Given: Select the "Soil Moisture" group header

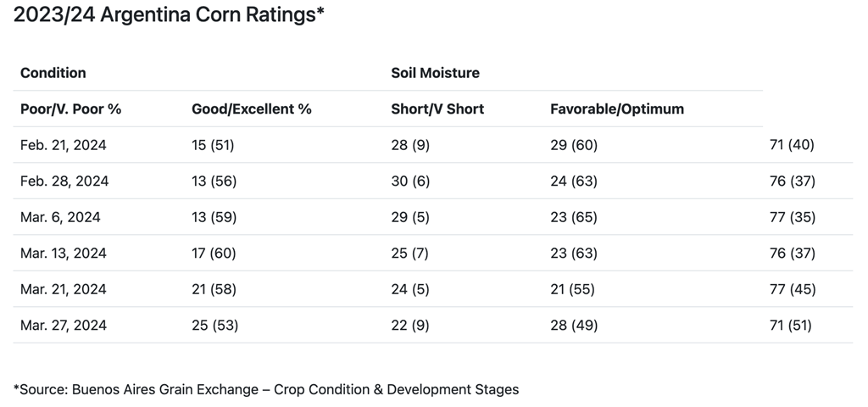Looking at the screenshot, I should [435, 73].
